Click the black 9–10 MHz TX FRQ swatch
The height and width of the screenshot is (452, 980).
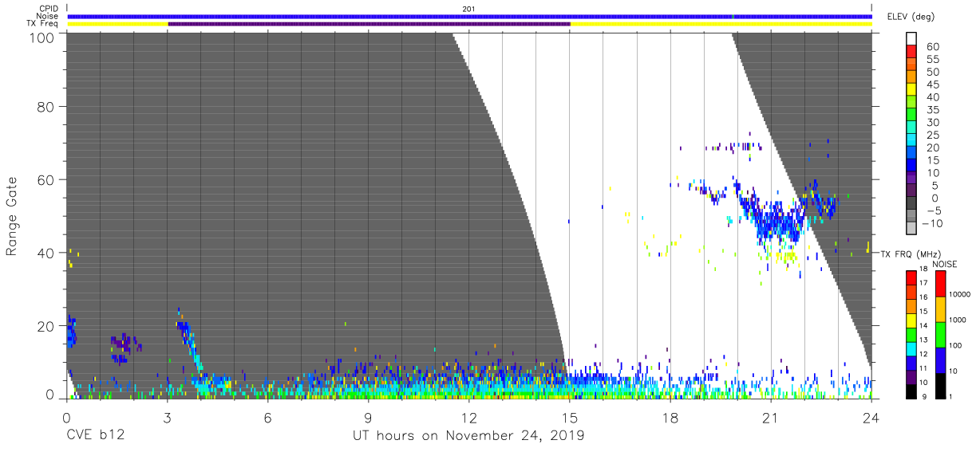(911, 390)
